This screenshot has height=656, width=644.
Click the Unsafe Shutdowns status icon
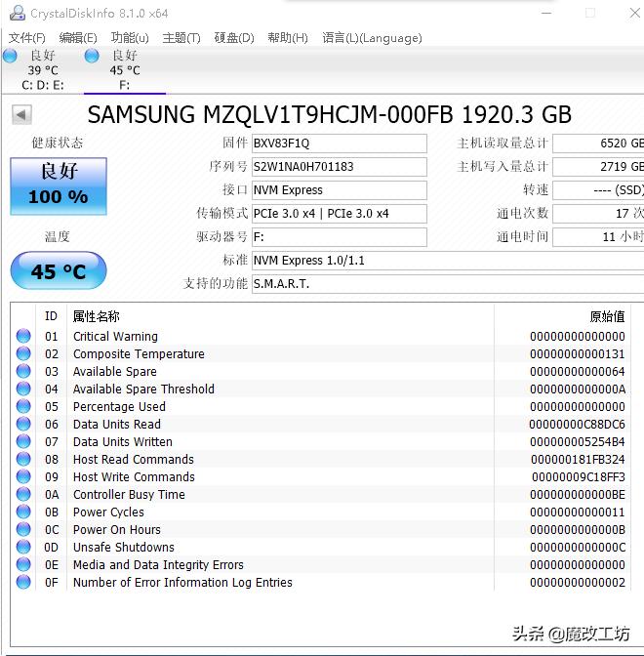point(23,547)
